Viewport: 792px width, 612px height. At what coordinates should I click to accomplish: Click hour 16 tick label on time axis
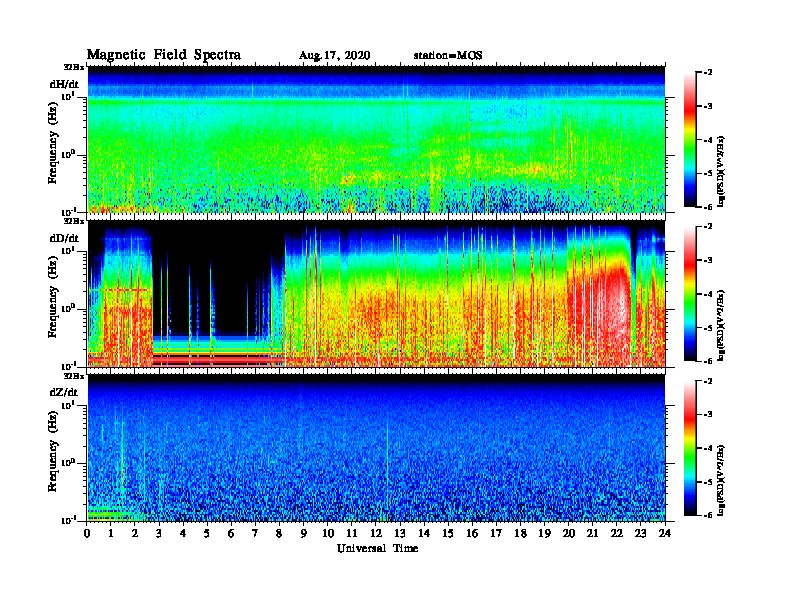point(472,534)
